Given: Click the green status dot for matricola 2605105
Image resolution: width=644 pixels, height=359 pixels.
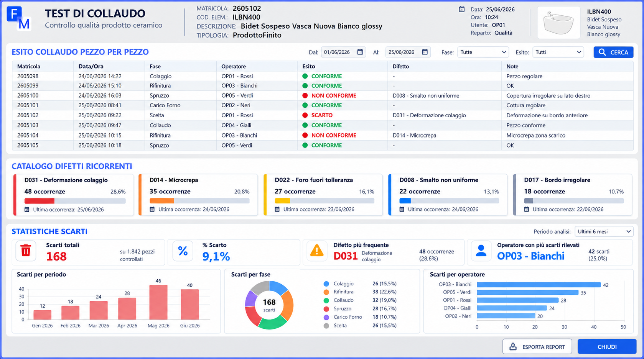Looking at the screenshot, I should (305, 145).
